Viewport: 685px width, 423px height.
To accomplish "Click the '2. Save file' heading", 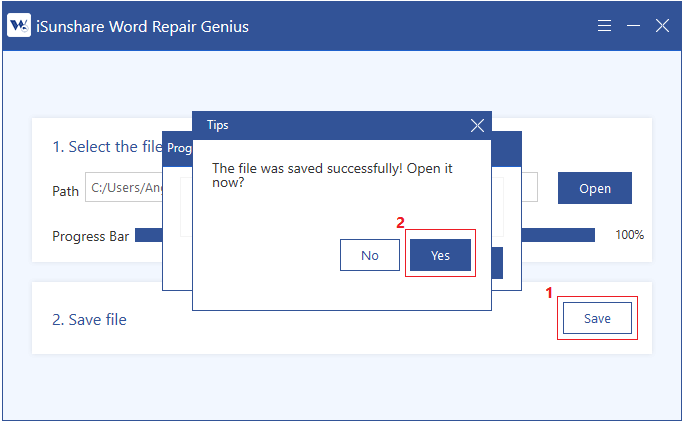I will [x=90, y=320].
